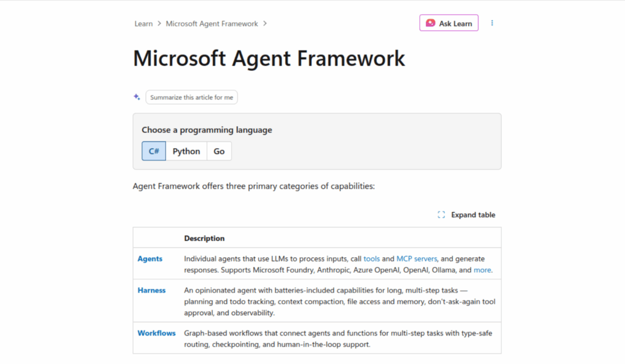Open the more actions vertical dots menu
Image resolution: width=625 pixels, height=364 pixels.
[x=493, y=23]
